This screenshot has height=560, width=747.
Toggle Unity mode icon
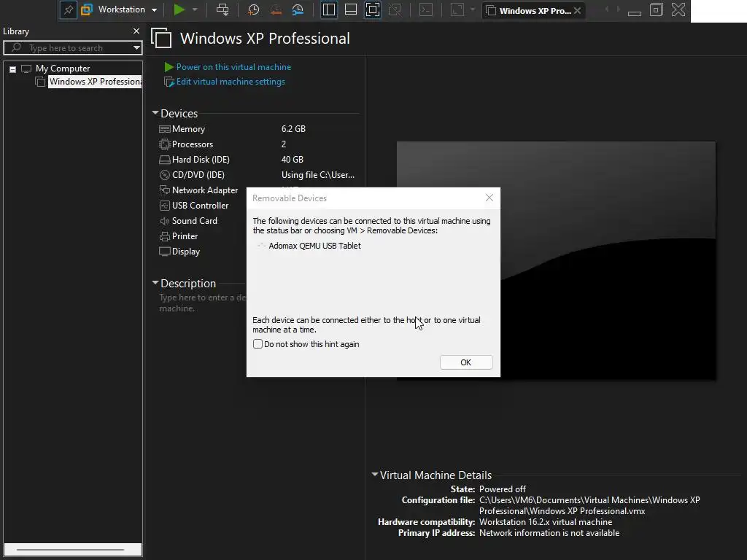tap(395, 9)
